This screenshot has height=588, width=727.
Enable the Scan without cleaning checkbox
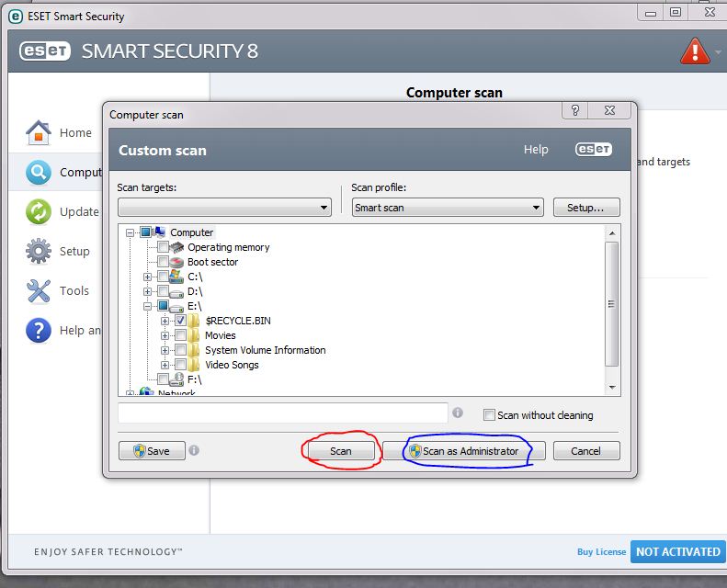click(x=489, y=415)
